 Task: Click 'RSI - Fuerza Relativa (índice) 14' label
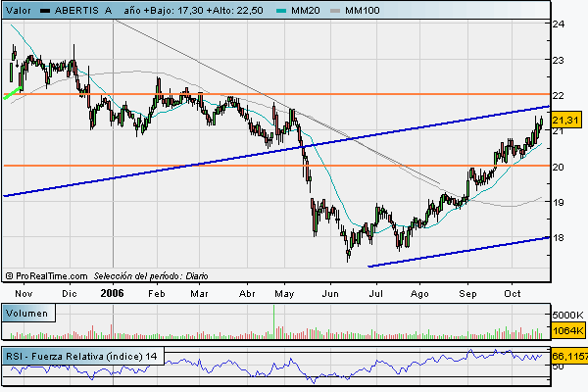(x=81, y=356)
